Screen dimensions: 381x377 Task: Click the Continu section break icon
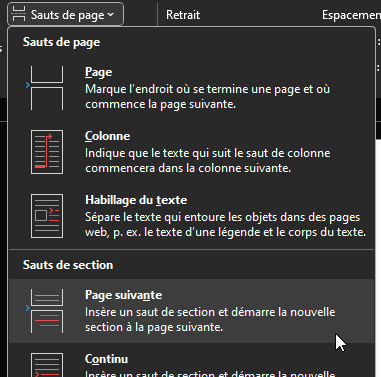click(x=47, y=365)
